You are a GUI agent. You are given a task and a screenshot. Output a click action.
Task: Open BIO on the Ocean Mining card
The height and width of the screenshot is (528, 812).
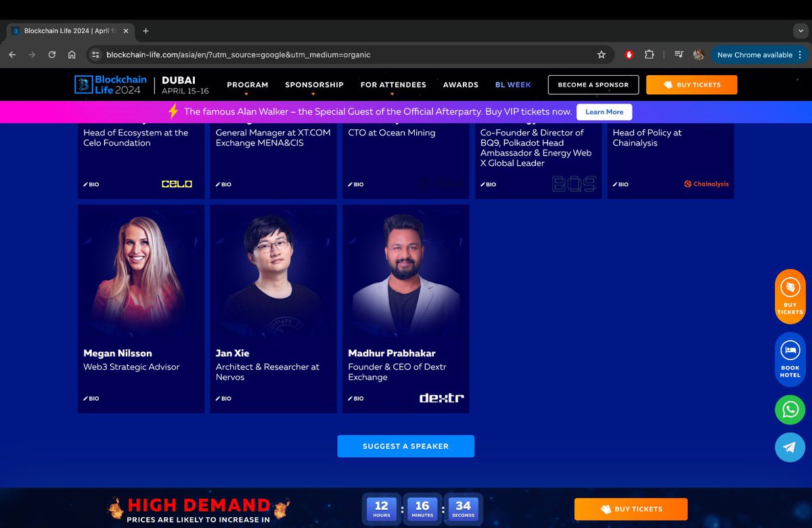[356, 184]
